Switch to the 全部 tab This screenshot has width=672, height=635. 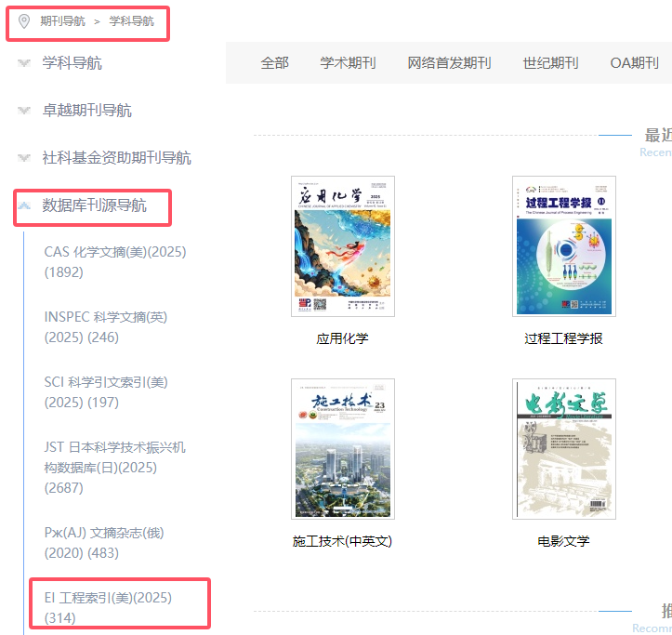pos(275,63)
